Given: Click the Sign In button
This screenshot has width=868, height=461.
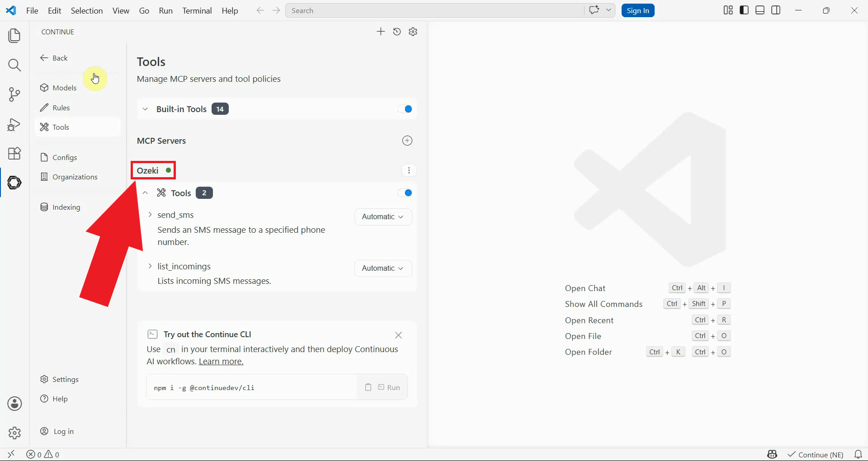Looking at the screenshot, I should [638, 10].
